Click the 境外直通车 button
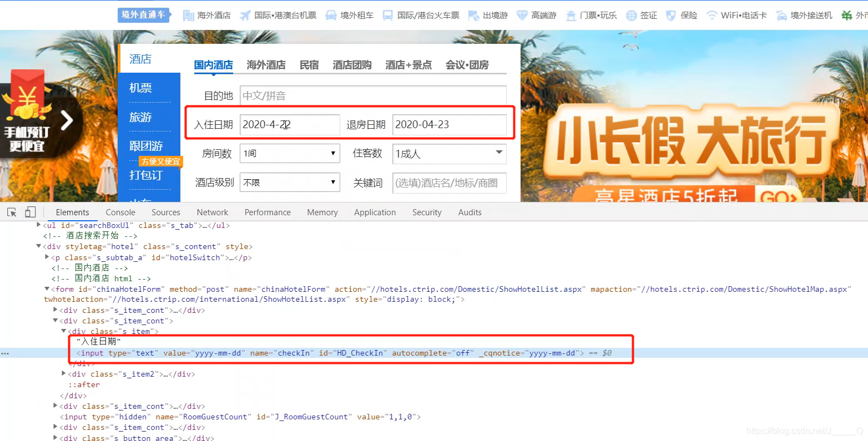 (143, 15)
